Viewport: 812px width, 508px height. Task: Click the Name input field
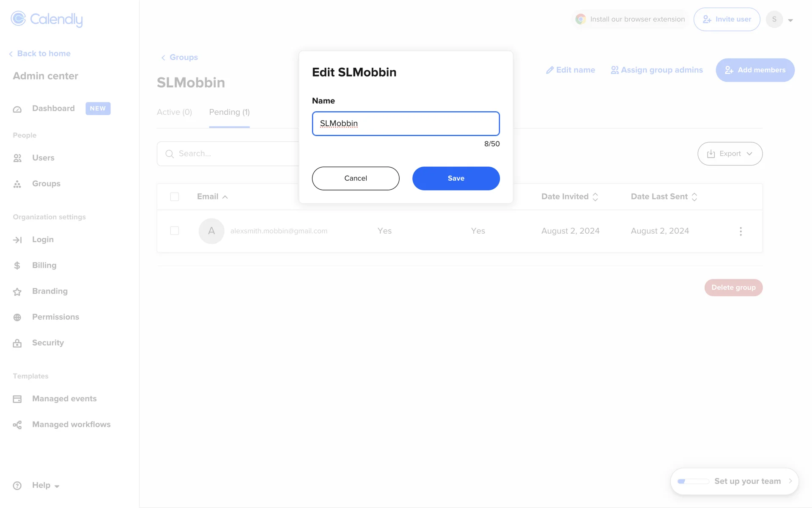point(406,124)
